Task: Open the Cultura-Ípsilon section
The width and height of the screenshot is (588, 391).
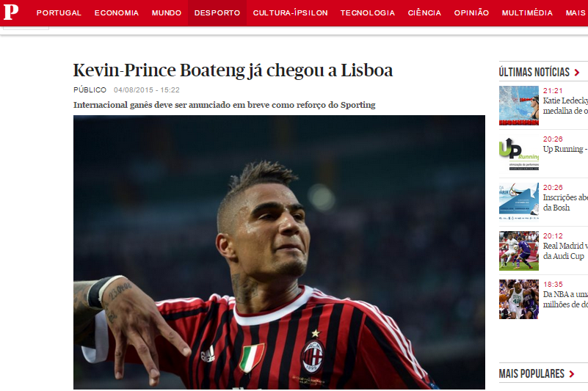Action: (290, 12)
